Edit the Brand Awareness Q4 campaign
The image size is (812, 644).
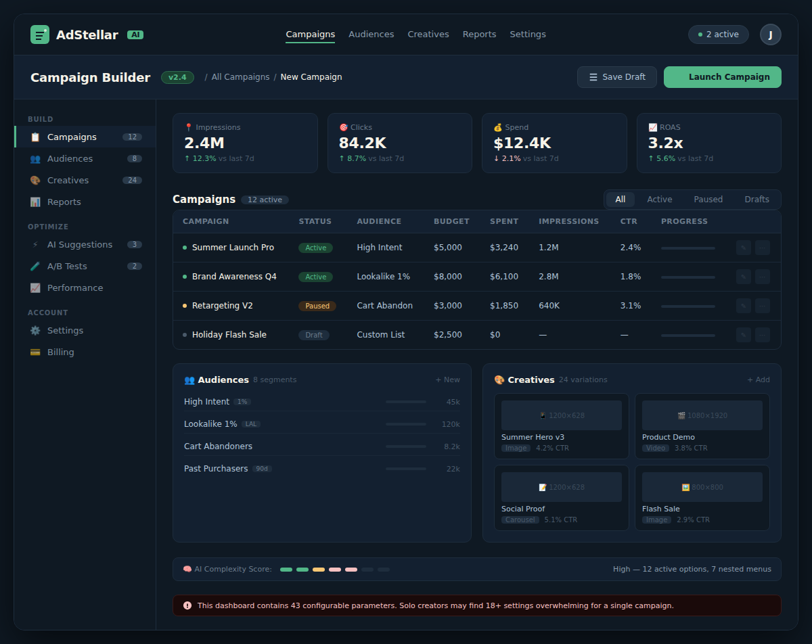click(744, 277)
